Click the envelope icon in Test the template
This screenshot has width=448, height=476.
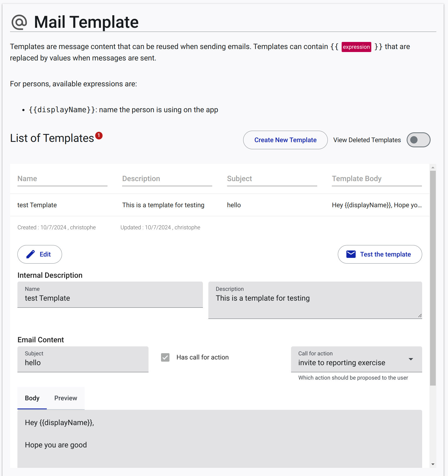point(351,254)
